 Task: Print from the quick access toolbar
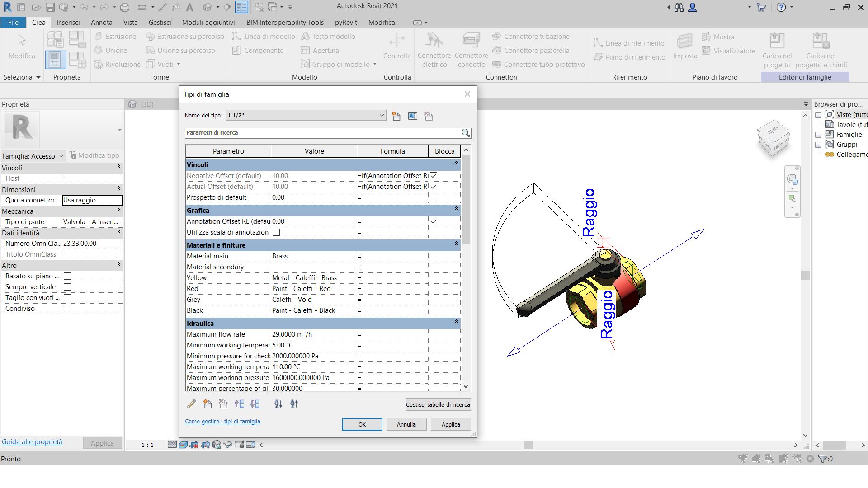125,7
